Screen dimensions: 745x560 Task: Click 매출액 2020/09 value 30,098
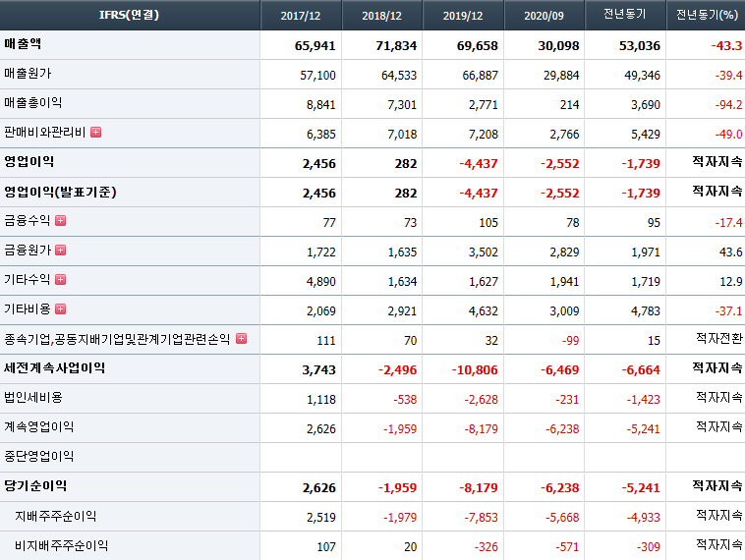click(558, 45)
